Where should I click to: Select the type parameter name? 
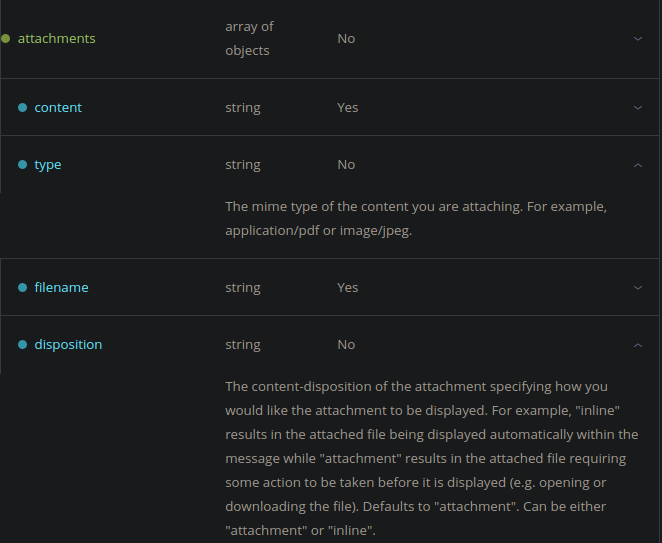pyautogui.click(x=48, y=165)
